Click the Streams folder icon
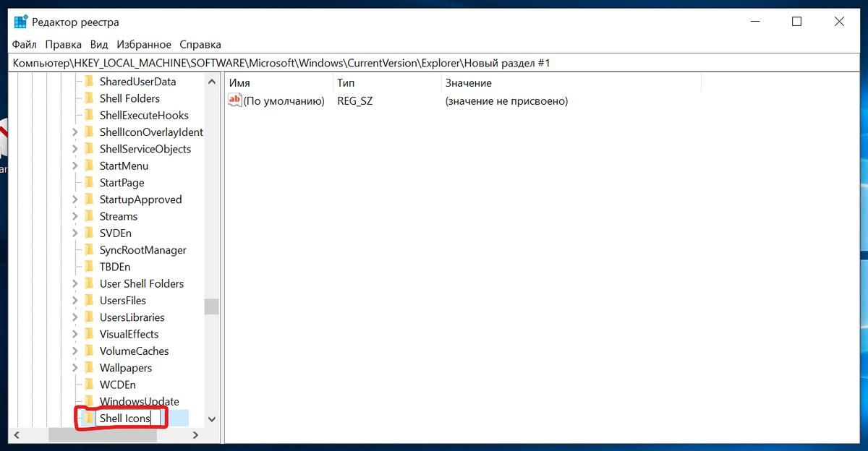This screenshot has height=451, width=868. [89, 216]
